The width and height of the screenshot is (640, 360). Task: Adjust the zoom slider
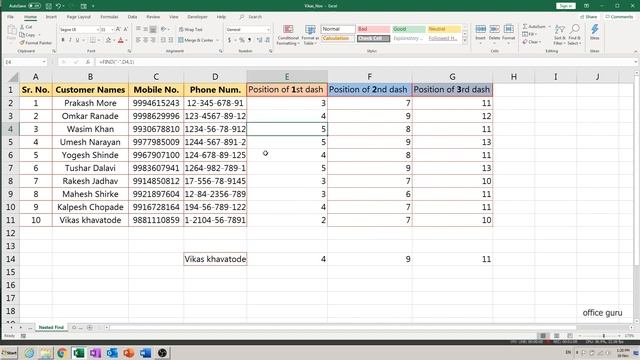604,336
